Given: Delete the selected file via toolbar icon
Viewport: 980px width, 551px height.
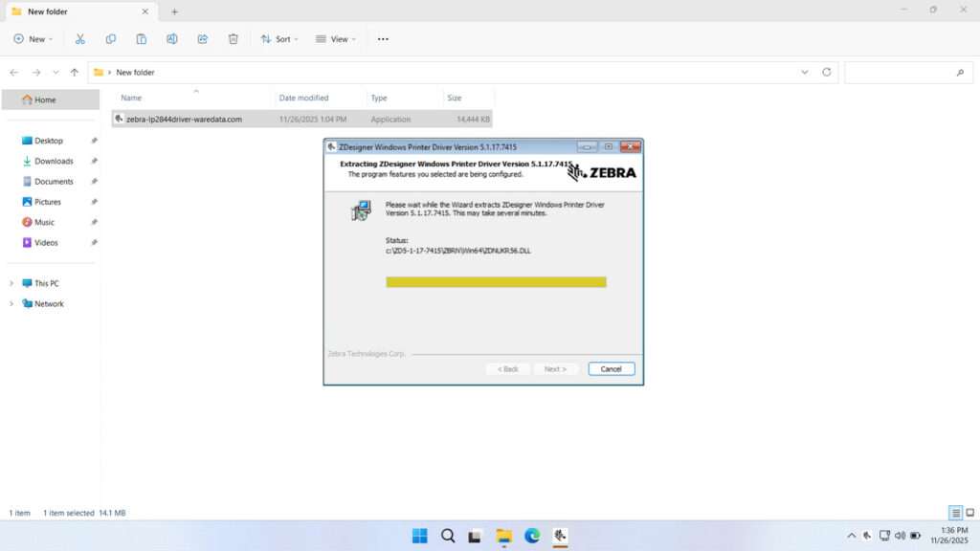Looking at the screenshot, I should [233, 38].
